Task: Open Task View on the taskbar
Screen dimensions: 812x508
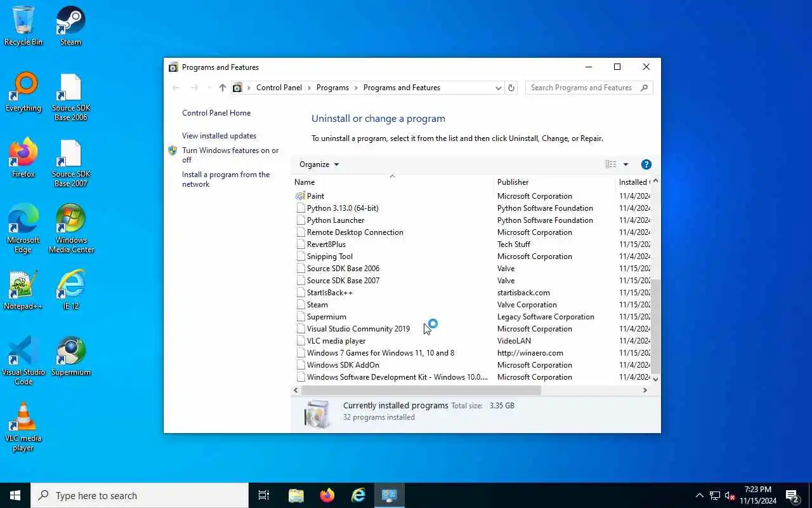Action: 264,495
